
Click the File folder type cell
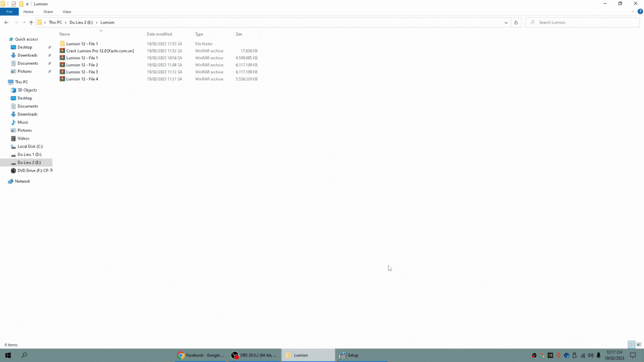point(203,44)
